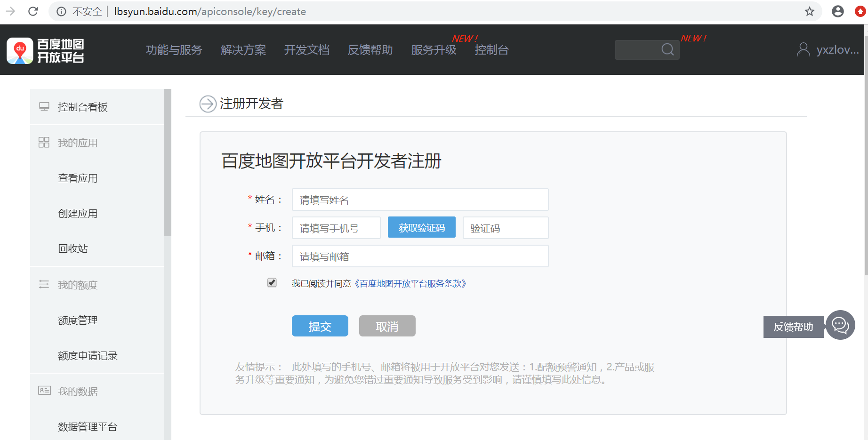Screen dimensions: 868x440
Task: Open 服务升级 in the top navigation
Action: pos(434,50)
